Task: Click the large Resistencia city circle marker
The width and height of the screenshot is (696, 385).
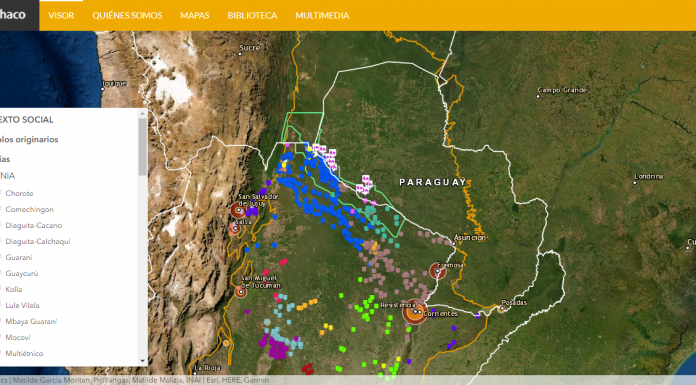Action: [x=415, y=312]
